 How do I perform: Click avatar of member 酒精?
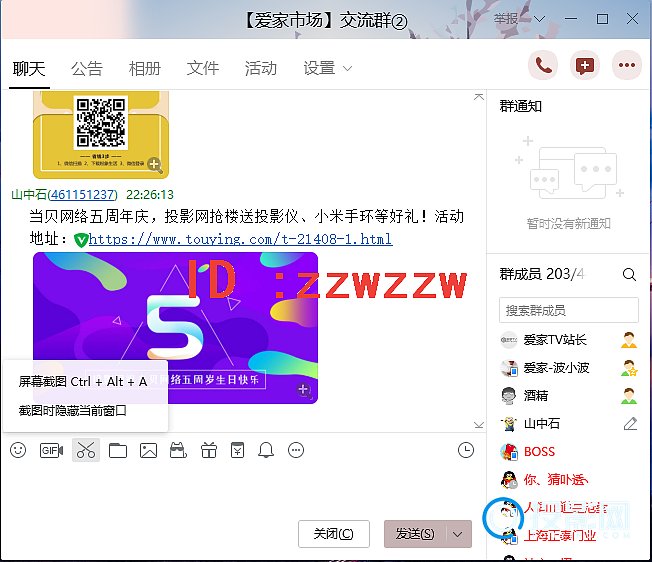click(509, 396)
